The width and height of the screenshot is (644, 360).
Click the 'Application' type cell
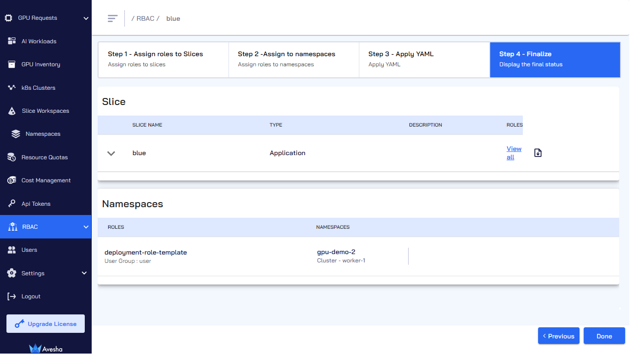(287, 153)
